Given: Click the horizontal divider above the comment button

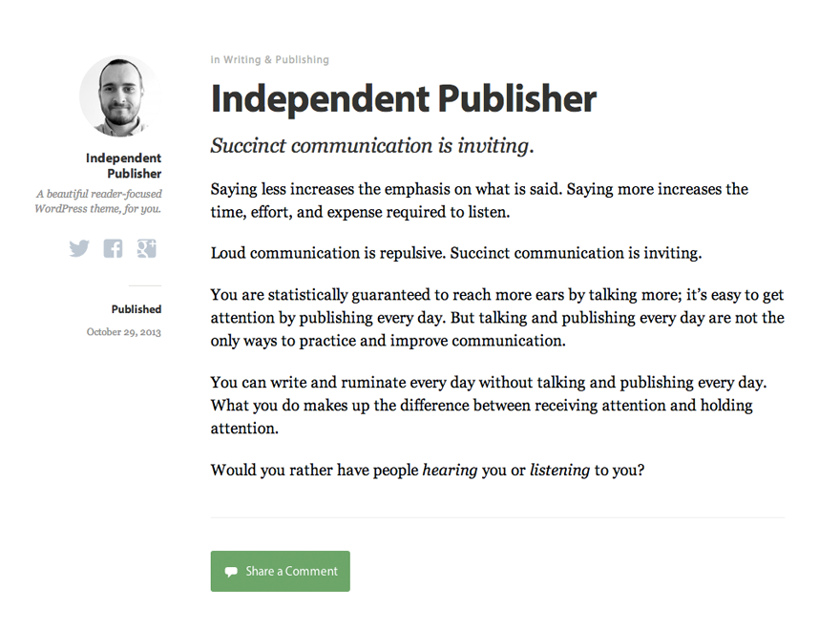Looking at the screenshot, I should pos(497,516).
